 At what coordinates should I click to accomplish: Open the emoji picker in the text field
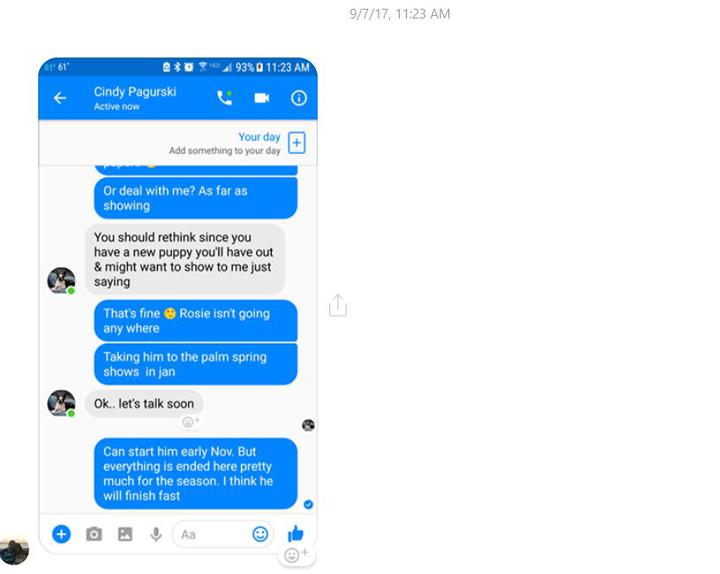tap(260, 534)
